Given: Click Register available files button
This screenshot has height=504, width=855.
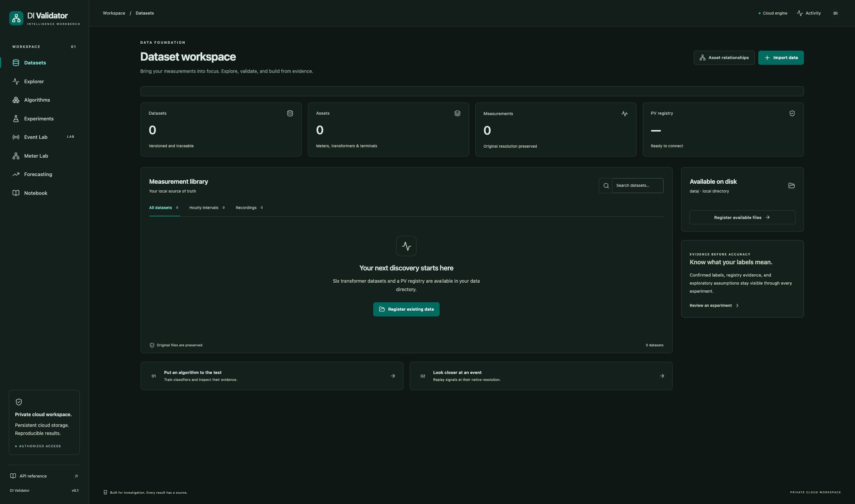Looking at the screenshot, I should [742, 217].
